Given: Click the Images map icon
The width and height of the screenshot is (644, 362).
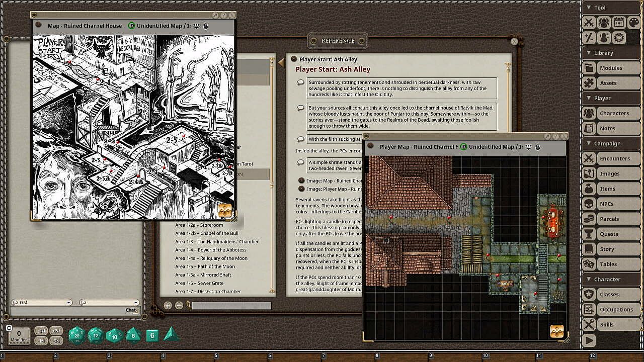Looking at the screenshot, I should [589, 173].
